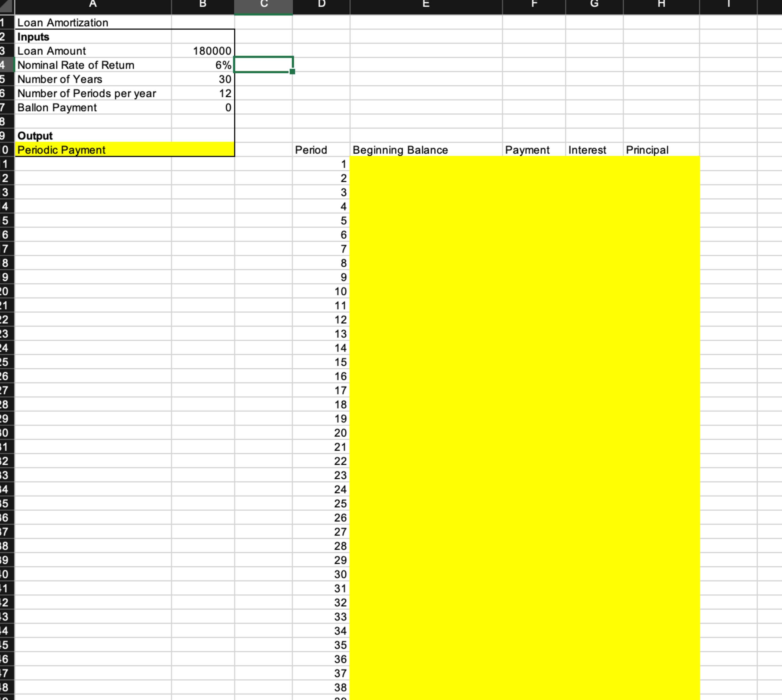Viewport: 782px width, 700px height.
Task: Click yellow Interest cell for period 12
Action: pos(594,320)
